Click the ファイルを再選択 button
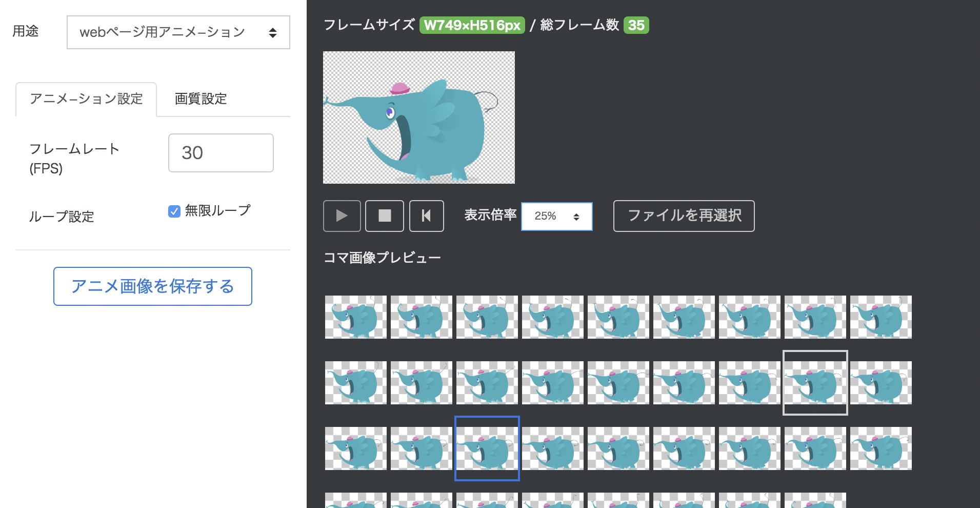The image size is (980, 508). [x=684, y=216]
